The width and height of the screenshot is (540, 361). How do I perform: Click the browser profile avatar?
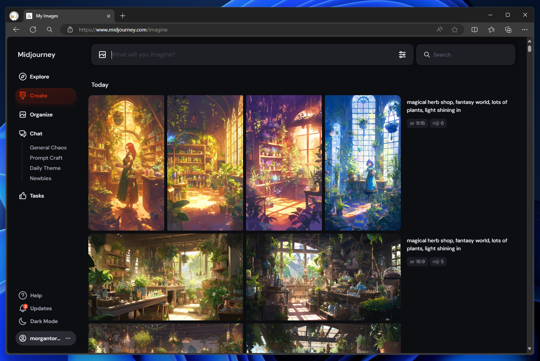coord(14,16)
